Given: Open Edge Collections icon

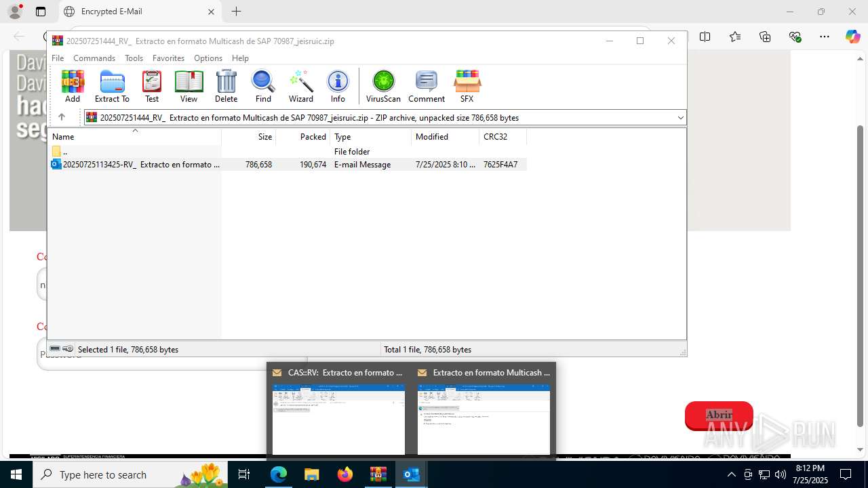Looking at the screenshot, I should point(765,37).
